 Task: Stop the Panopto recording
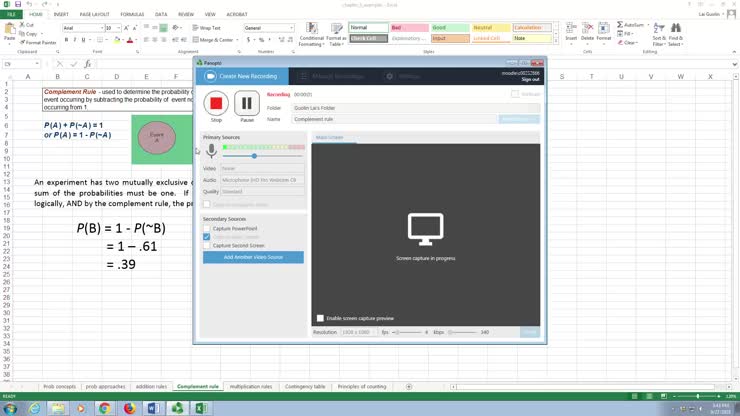216,103
